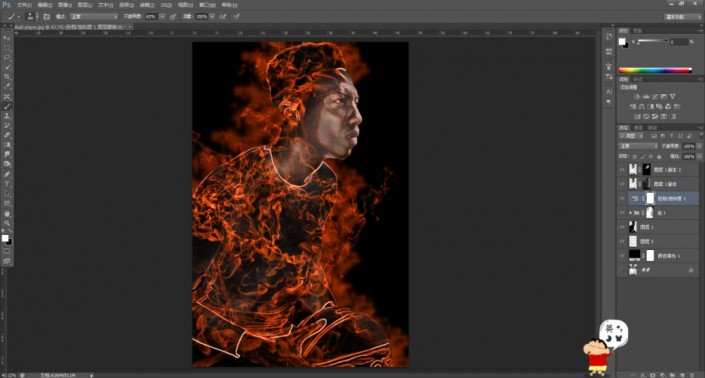Select the Zoom tool

(x=7, y=223)
